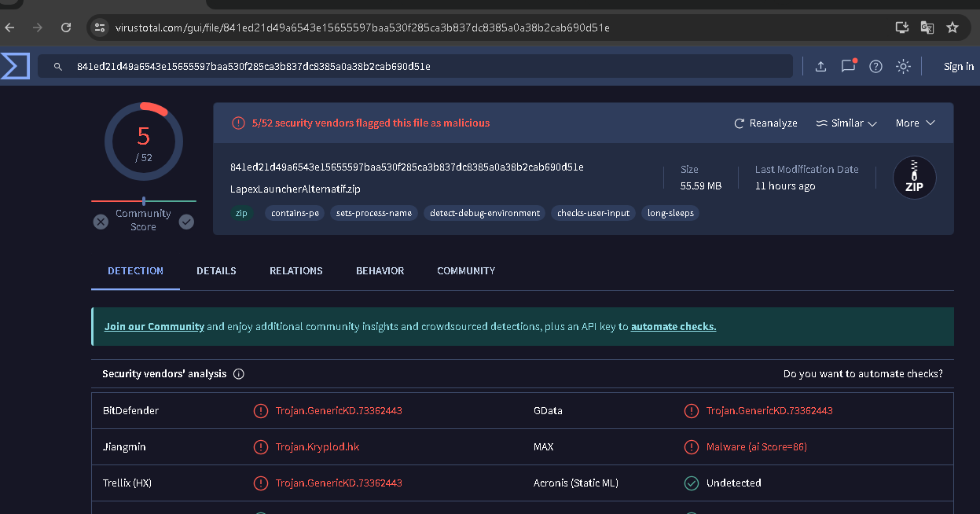The width and height of the screenshot is (980, 514).
Task: Open the BEHAVIOR tab
Action: [380, 270]
